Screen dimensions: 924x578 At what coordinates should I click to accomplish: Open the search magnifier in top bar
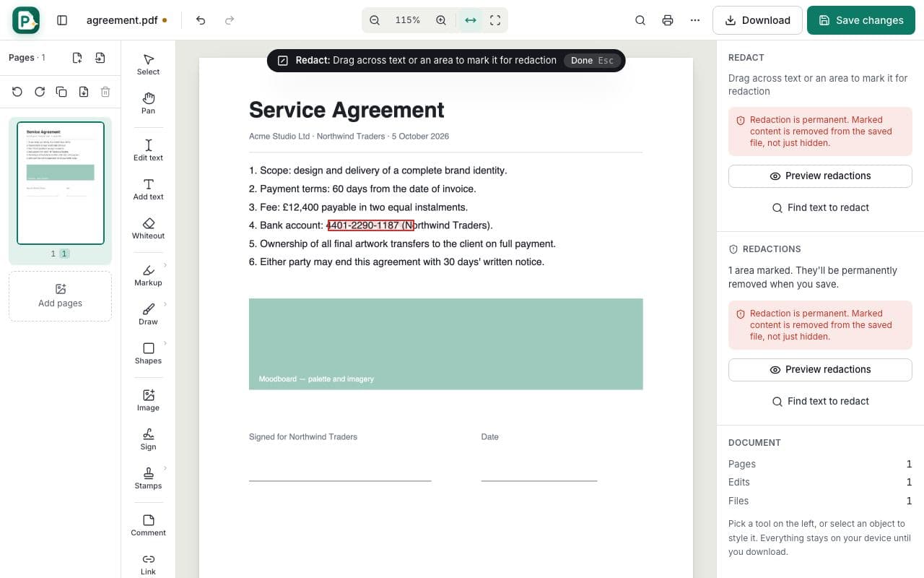pyautogui.click(x=640, y=20)
